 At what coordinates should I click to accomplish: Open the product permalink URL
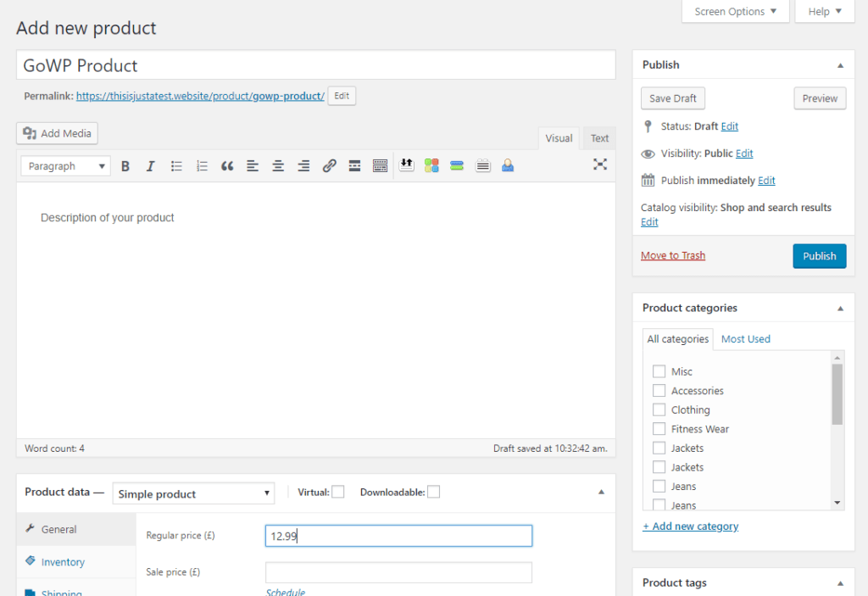(200, 96)
